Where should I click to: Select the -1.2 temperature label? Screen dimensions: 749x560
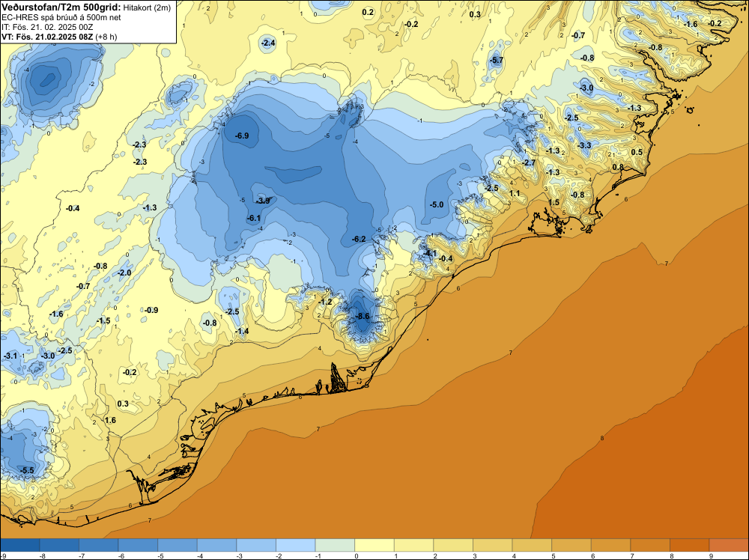coord(325,302)
